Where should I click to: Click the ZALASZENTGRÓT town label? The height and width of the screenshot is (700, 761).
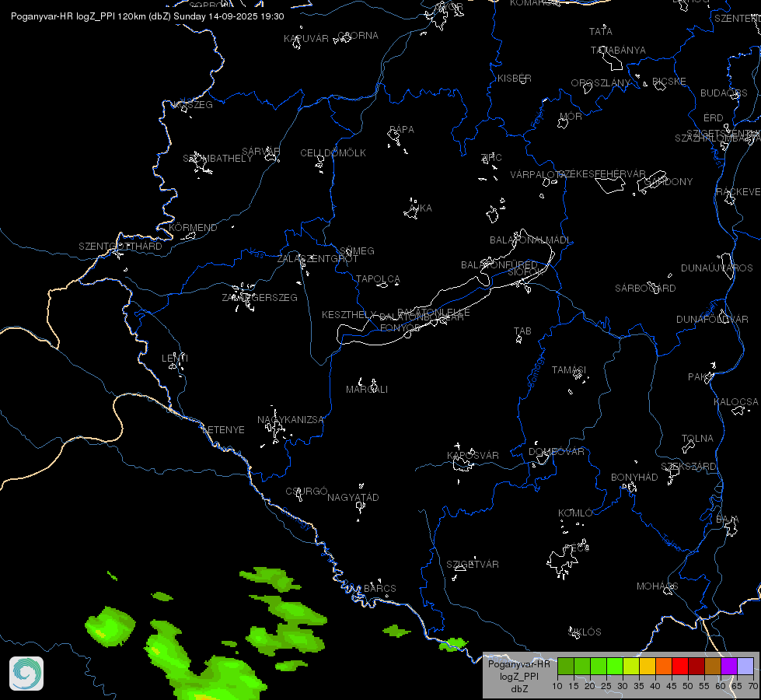click(317, 259)
